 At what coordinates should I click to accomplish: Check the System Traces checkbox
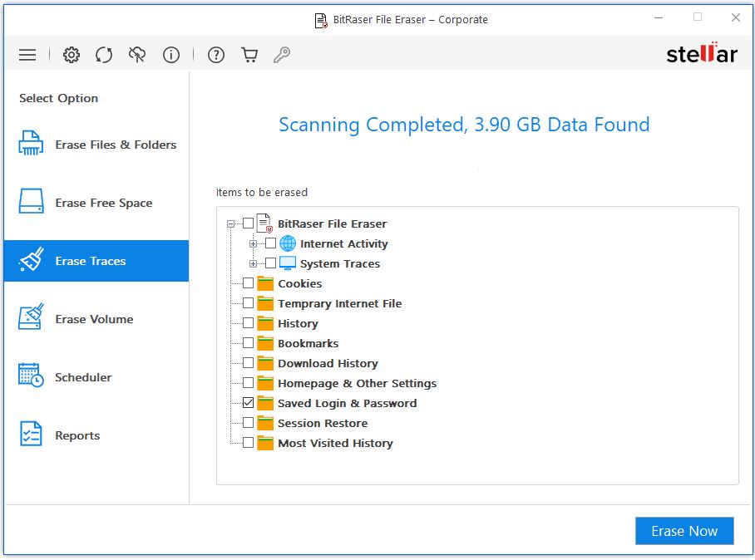click(270, 263)
